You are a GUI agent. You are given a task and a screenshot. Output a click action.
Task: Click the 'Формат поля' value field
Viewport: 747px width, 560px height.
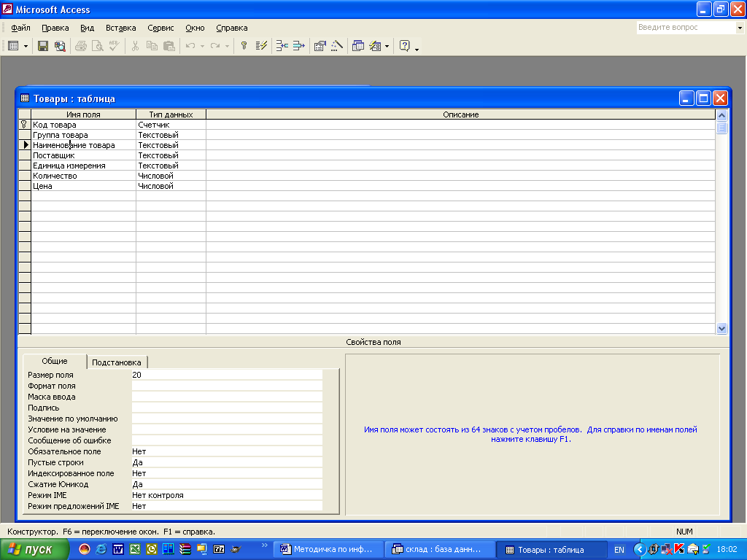227,386
